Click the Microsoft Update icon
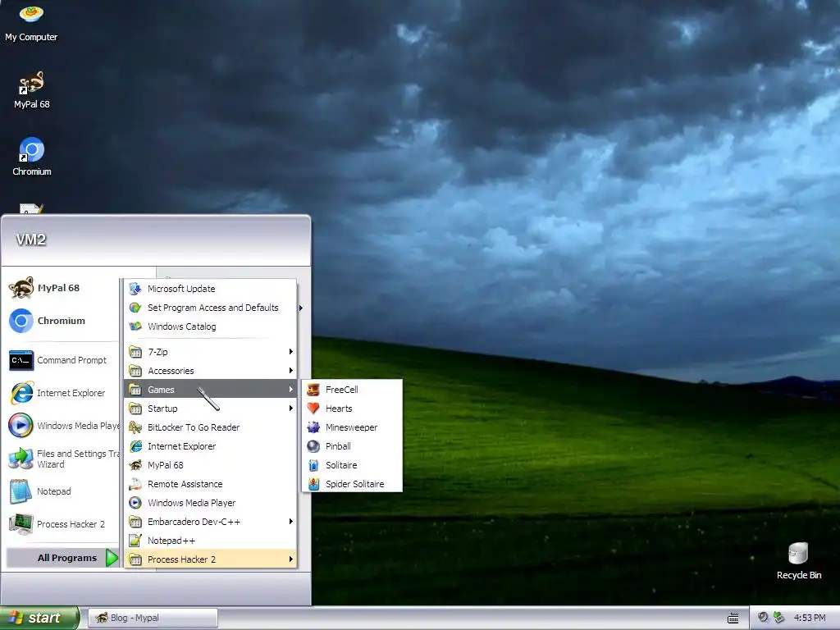Image resolution: width=840 pixels, height=630 pixels. click(x=135, y=288)
